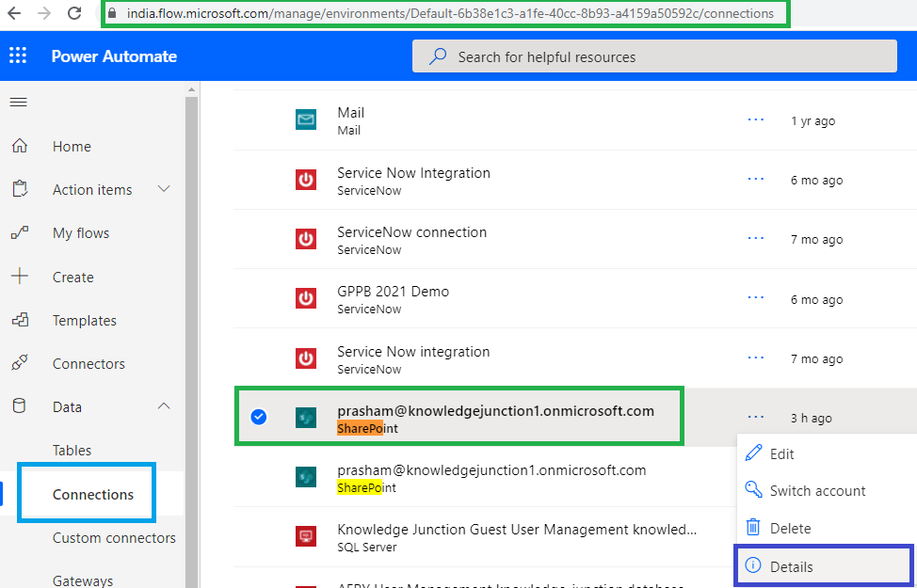Open more options for Mail connection
The image size is (917, 588).
(x=756, y=119)
